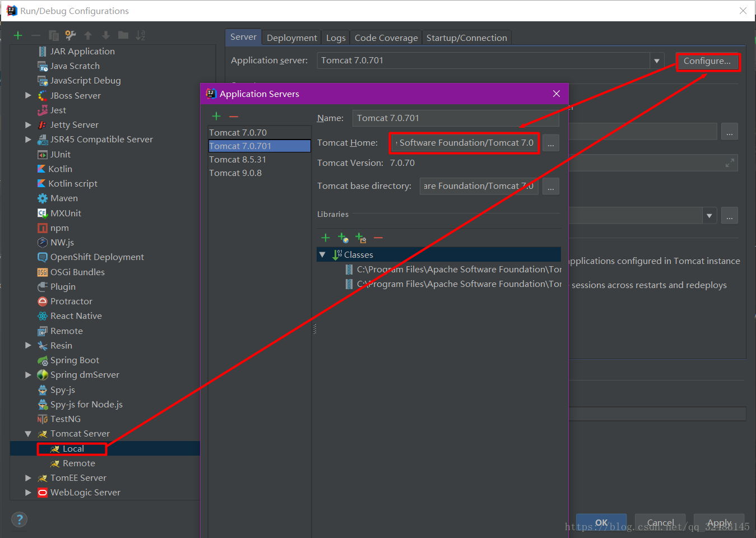756x538 pixels.
Task: Move configuration down arrow icon
Action: [106, 35]
